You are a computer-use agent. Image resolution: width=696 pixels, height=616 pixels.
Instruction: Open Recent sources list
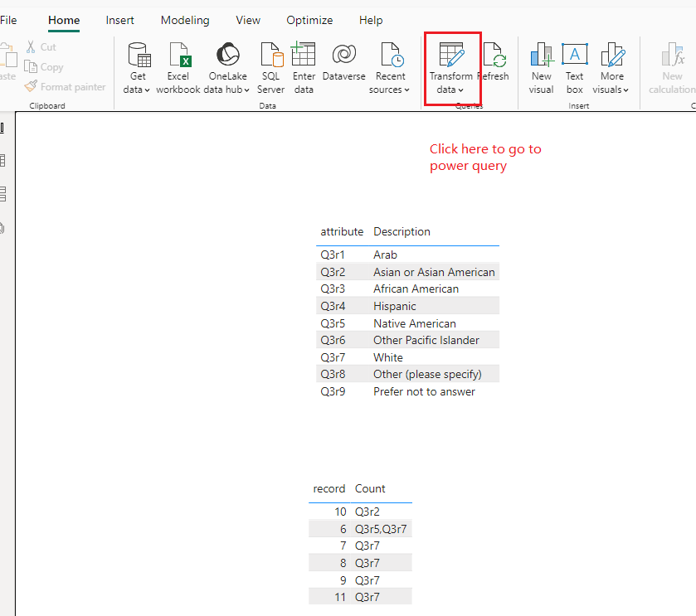pos(389,68)
